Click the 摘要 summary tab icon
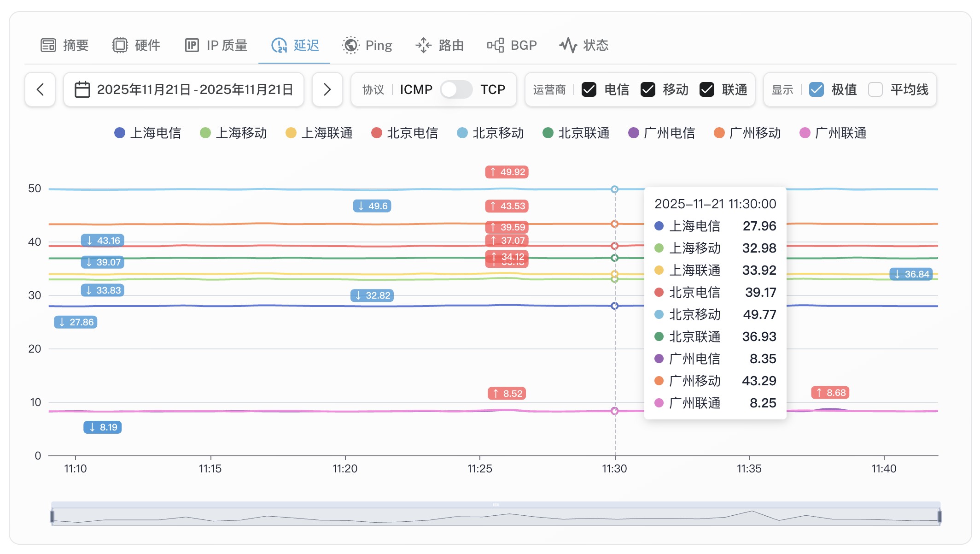This screenshot has height=554, width=980. point(48,45)
